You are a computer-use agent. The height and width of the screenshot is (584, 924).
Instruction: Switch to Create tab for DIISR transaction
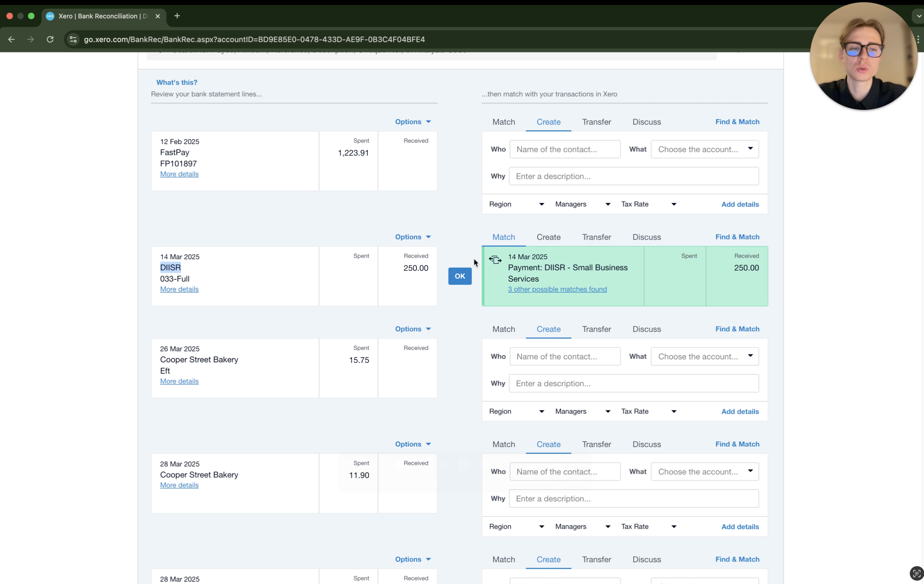pyautogui.click(x=548, y=237)
